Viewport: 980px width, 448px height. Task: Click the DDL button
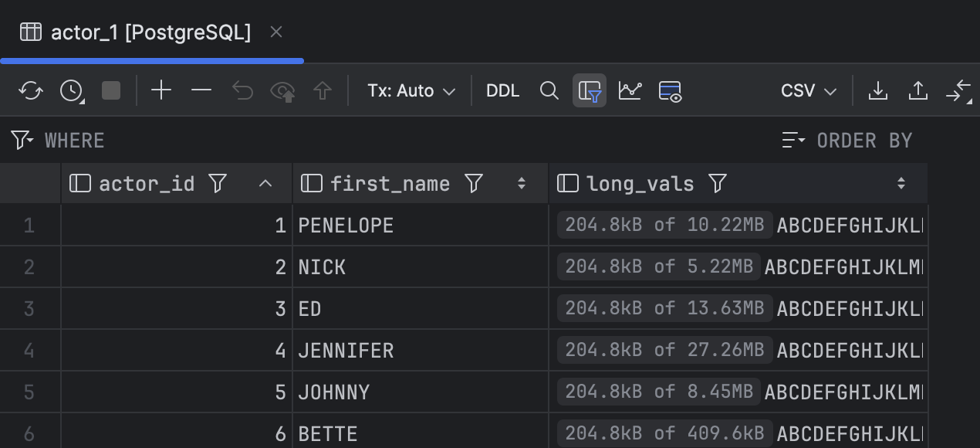(502, 91)
